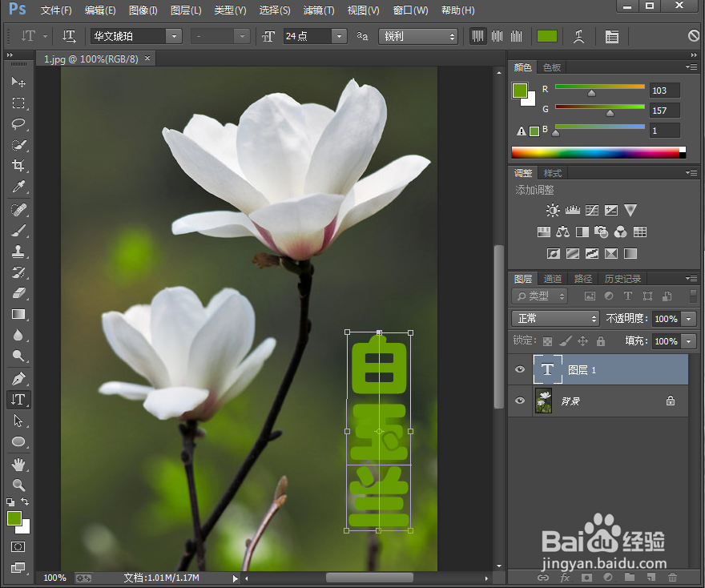Open the font family dropdown (华文琥珀)
This screenshot has width=705, height=588.
click(174, 36)
